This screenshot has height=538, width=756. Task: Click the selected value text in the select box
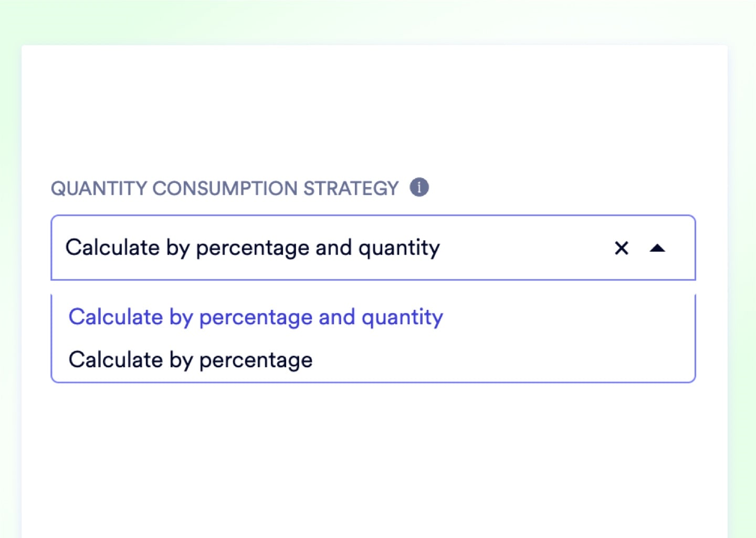pos(253,247)
